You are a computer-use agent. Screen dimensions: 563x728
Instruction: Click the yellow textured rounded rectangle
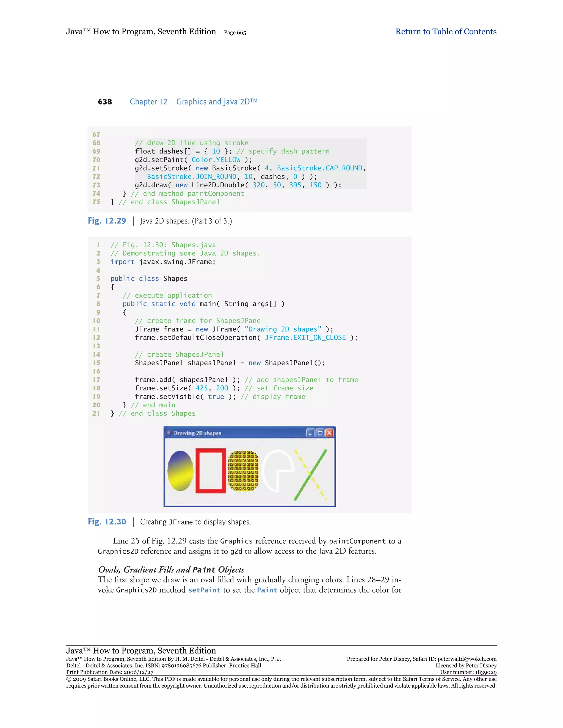coord(243,471)
